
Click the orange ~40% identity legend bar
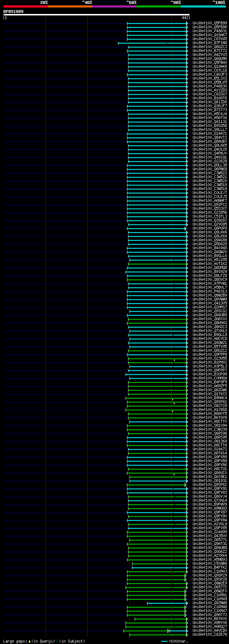(70, 6)
